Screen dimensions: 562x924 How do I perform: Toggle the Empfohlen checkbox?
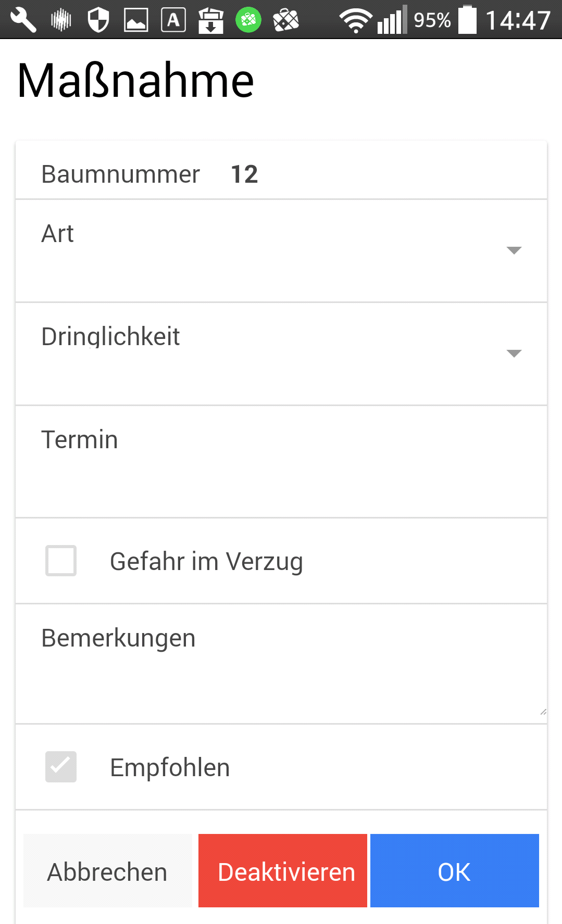tap(61, 767)
